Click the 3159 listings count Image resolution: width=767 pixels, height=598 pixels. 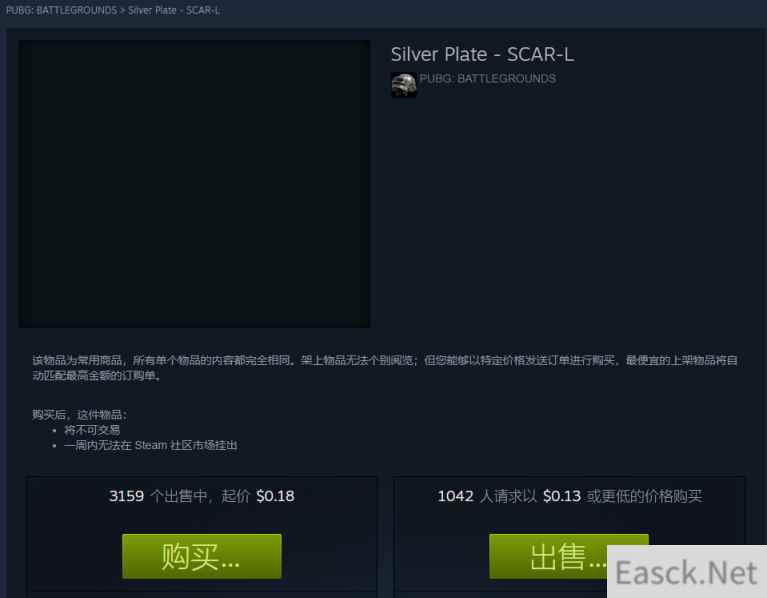tap(127, 496)
